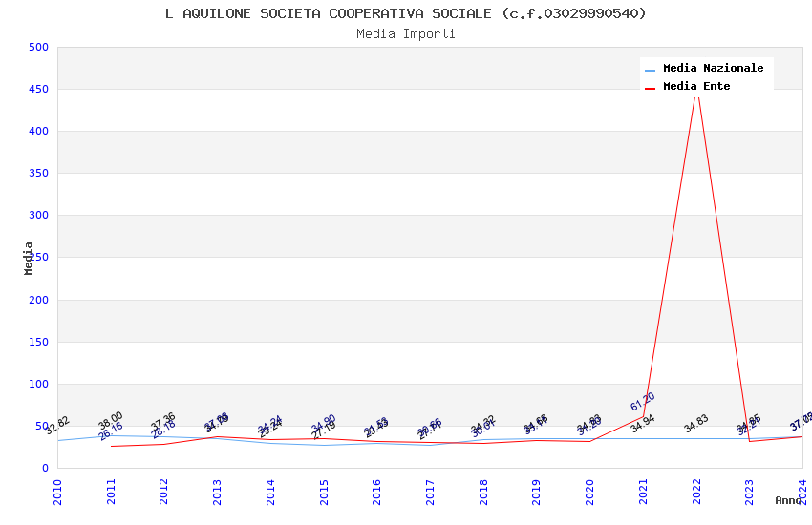Click the 37.36 data label at 2012

pos(163,421)
